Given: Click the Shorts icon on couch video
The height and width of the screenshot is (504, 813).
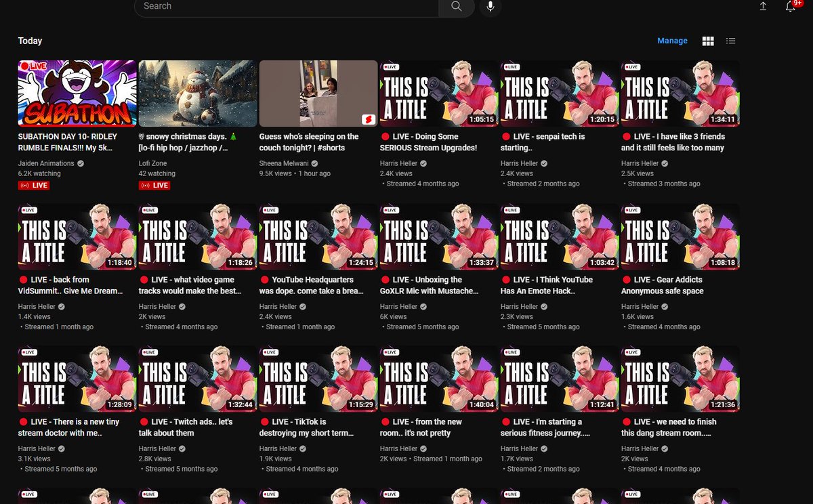Looking at the screenshot, I should [367, 119].
